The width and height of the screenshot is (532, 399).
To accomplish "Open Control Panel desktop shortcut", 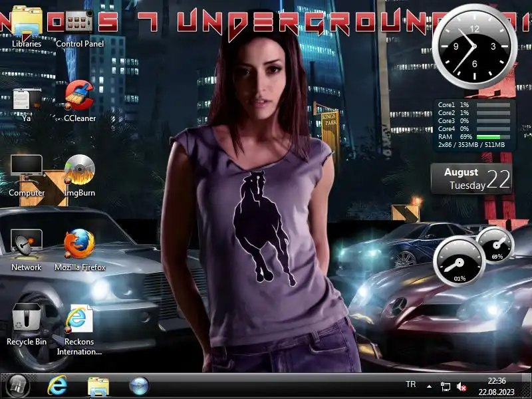I will [80, 27].
